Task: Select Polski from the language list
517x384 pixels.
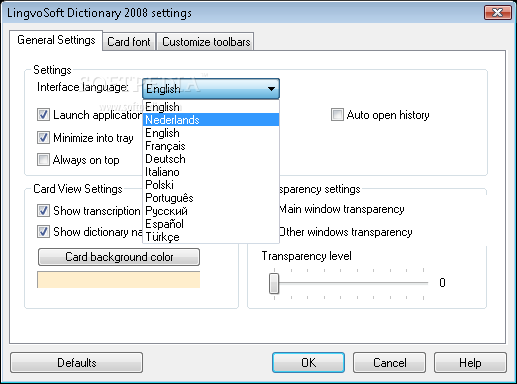Action: (x=211, y=185)
